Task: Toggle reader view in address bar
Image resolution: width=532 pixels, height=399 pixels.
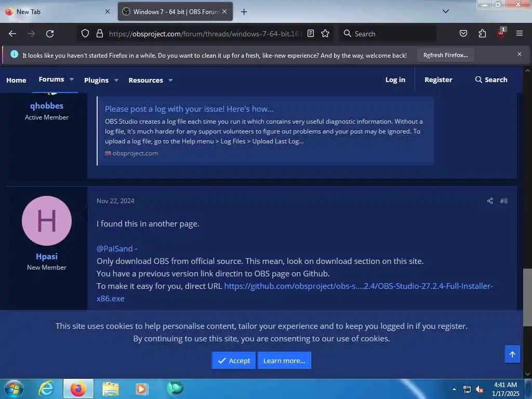Action: pyautogui.click(x=311, y=33)
